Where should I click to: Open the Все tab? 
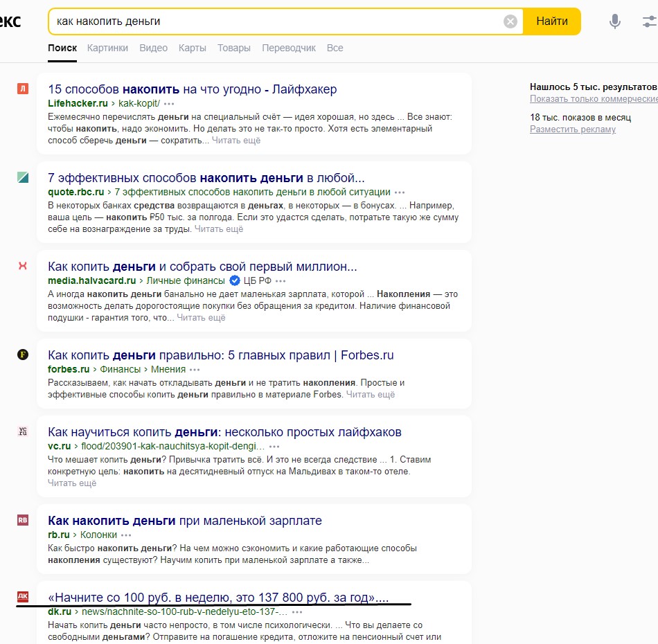pos(335,48)
